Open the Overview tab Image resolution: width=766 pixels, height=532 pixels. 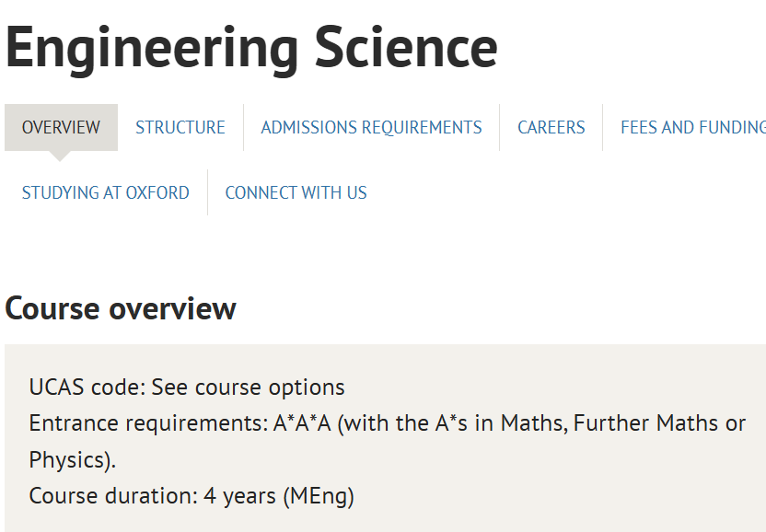[61, 127]
